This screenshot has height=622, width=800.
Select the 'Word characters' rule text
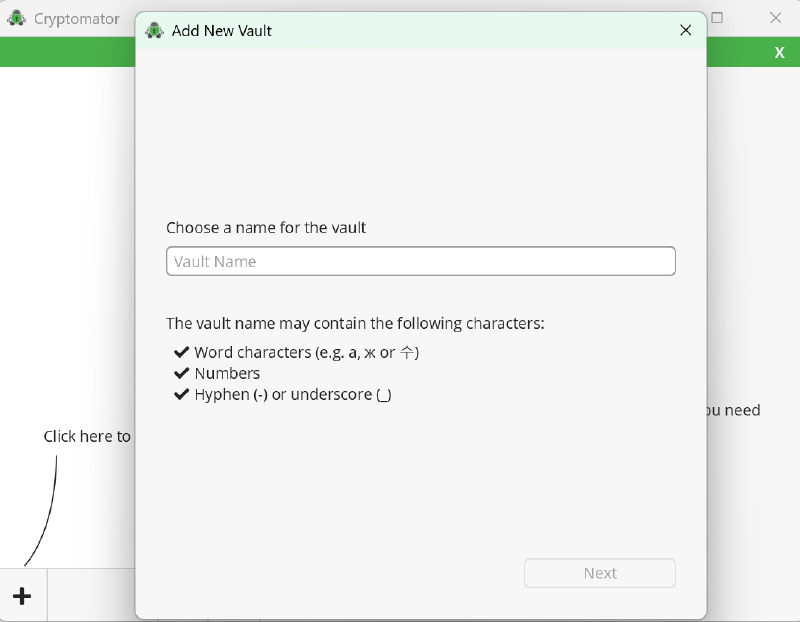tap(306, 352)
